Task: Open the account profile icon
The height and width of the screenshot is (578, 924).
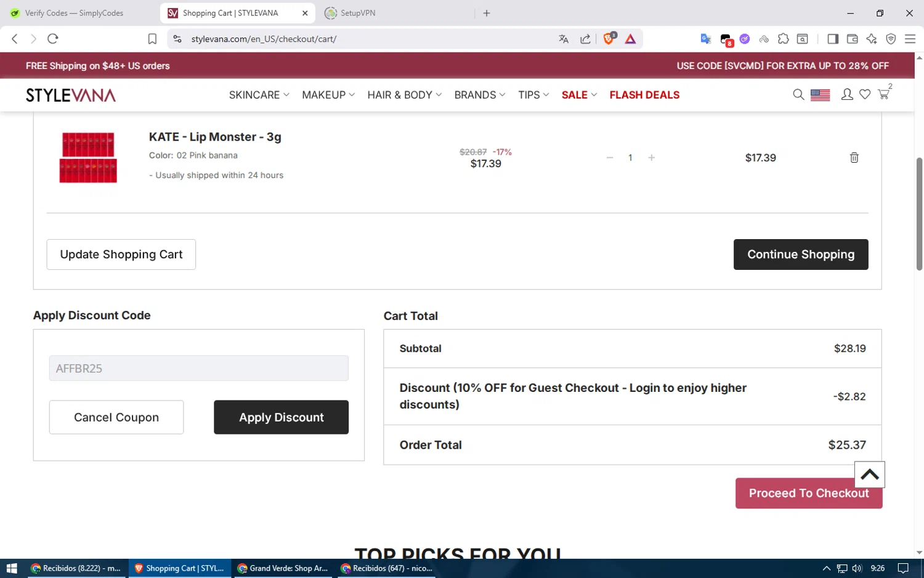Action: coord(847,94)
